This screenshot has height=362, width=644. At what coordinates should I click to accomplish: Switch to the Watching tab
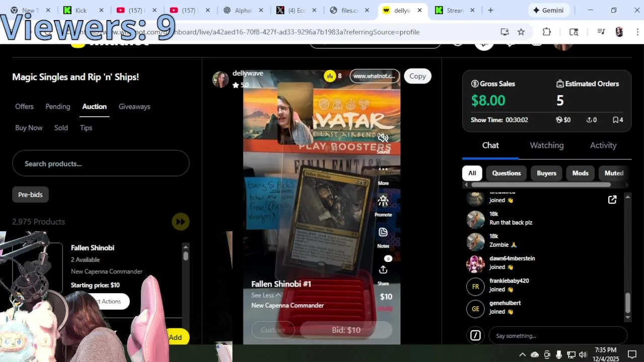(547, 145)
